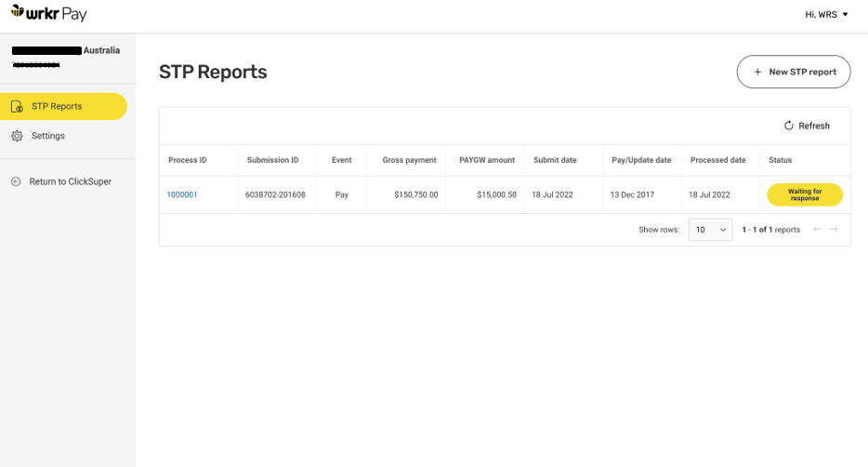Click the Waiting for response status badge

click(x=805, y=194)
